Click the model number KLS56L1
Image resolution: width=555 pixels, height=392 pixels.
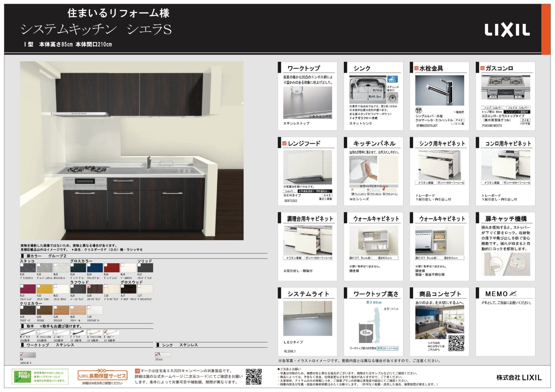point(290,351)
